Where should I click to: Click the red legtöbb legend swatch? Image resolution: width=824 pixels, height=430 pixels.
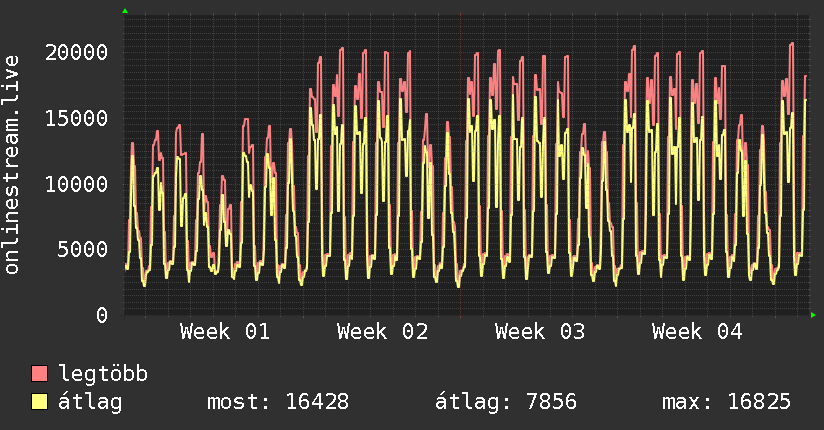tap(40, 374)
